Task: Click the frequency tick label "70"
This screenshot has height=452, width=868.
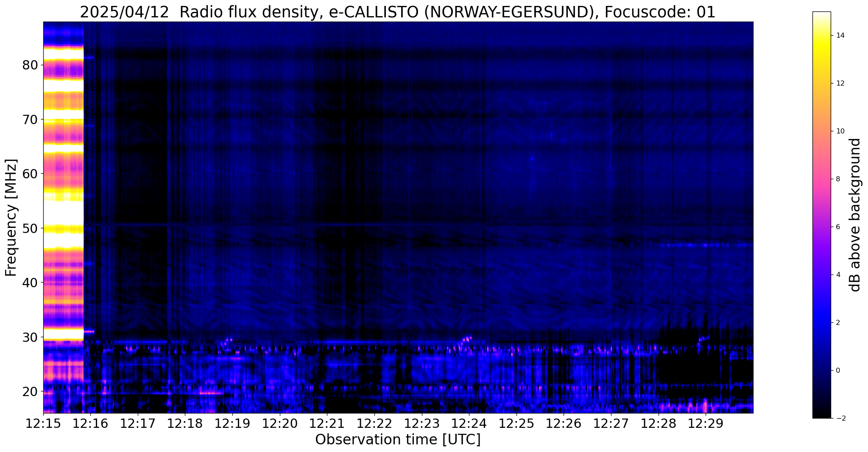Action: point(30,119)
